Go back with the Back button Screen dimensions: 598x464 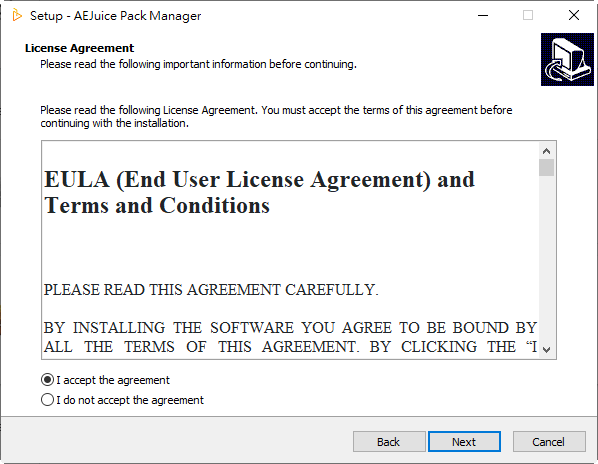click(x=389, y=442)
